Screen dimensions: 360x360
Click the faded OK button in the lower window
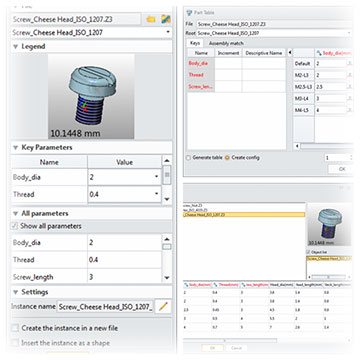click(212, 348)
